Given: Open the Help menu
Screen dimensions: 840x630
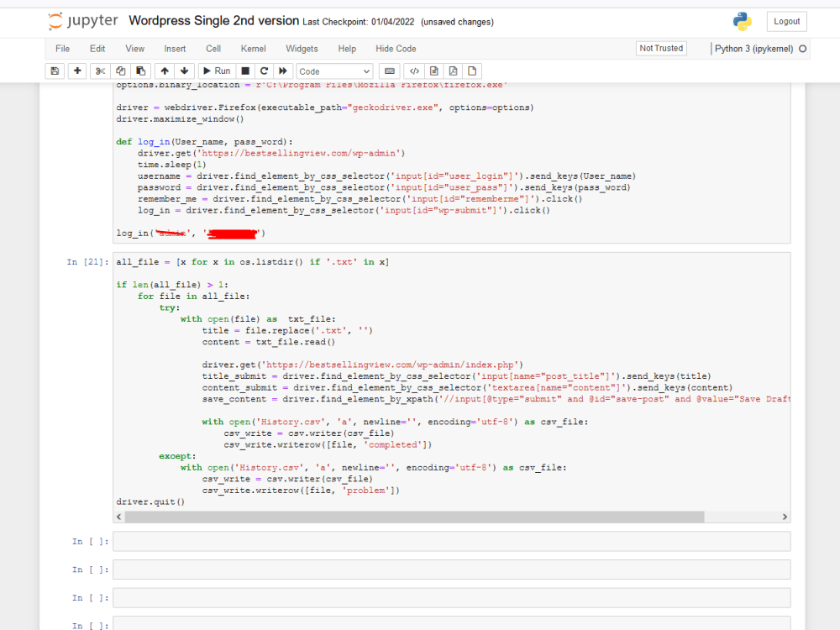Looking at the screenshot, I should (x=347, y=49).
